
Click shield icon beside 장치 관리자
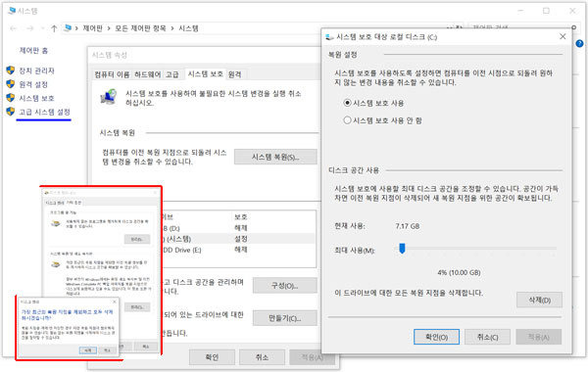click(11, 70)
